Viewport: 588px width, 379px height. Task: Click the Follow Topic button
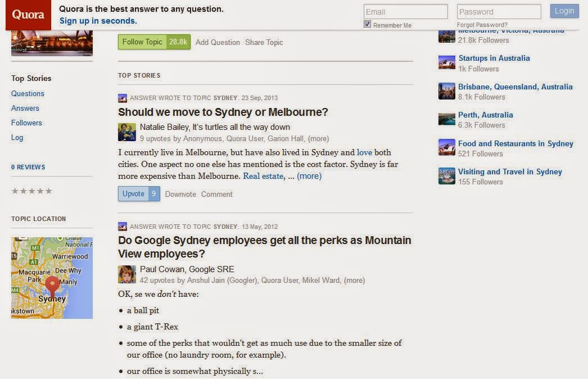(142, 42)
